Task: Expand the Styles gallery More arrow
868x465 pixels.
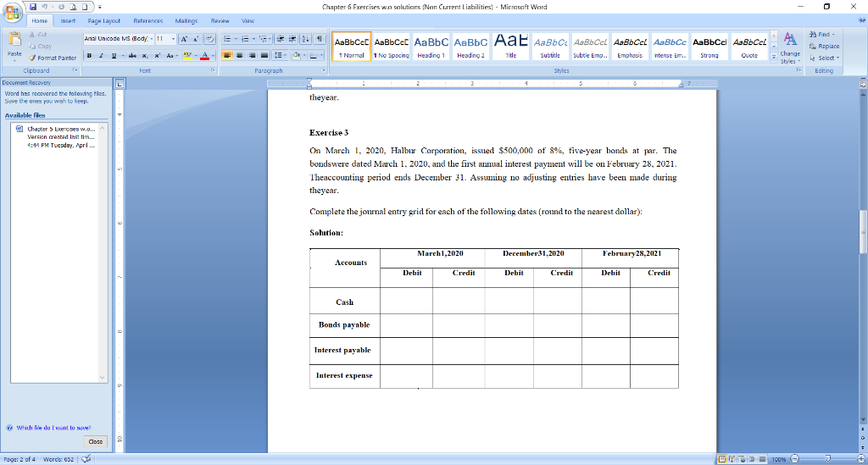Action: pyautogui.click(x=773, y=57)
